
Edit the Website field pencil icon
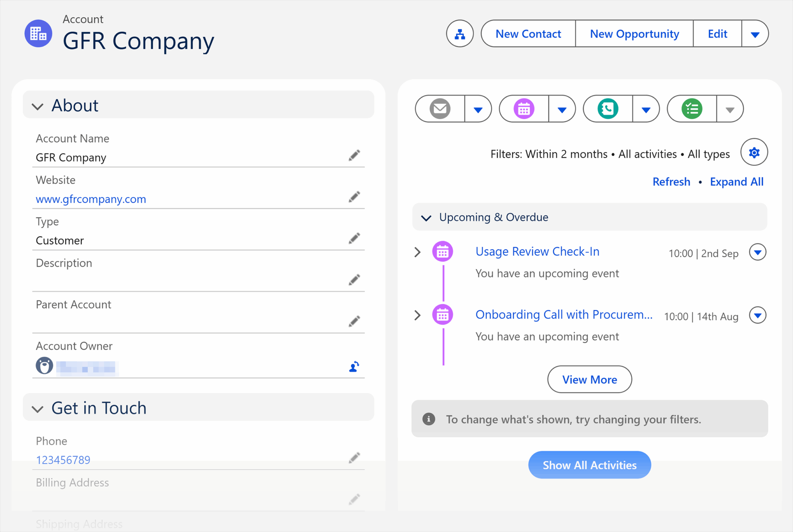coord(354,197)
